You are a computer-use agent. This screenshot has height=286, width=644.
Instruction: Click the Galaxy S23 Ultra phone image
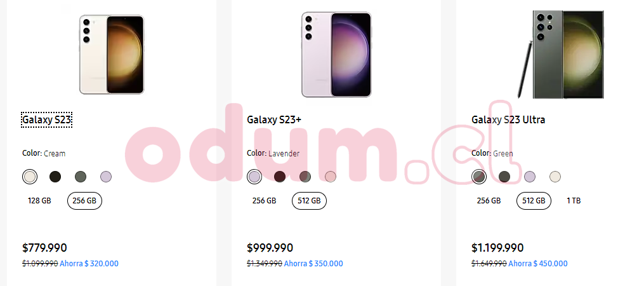pos(560,55)
